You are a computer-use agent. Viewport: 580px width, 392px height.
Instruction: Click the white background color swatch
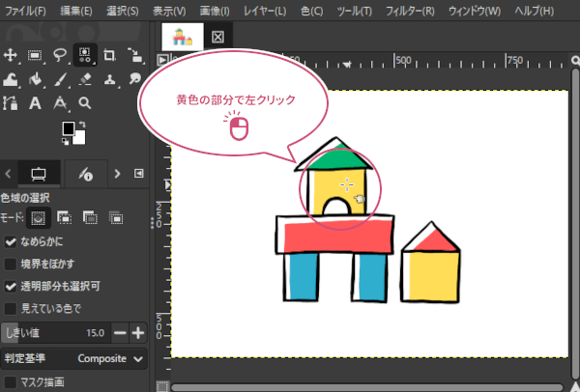(x=80, y=138)
